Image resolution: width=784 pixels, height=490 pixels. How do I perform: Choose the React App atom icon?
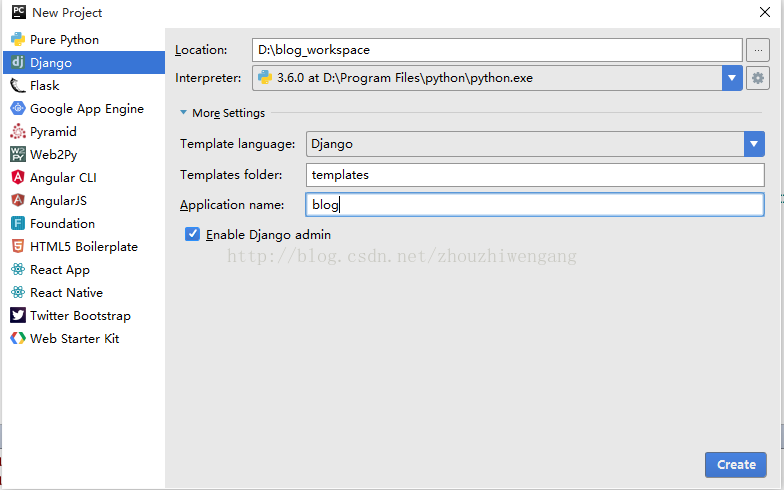click(18, 270)
